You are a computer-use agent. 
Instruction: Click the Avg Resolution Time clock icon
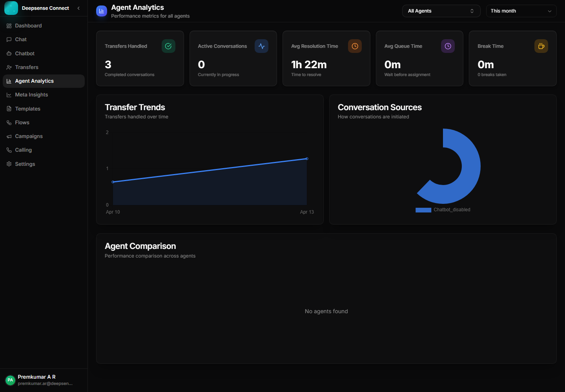pyautogui.click(x=355, y=46)
